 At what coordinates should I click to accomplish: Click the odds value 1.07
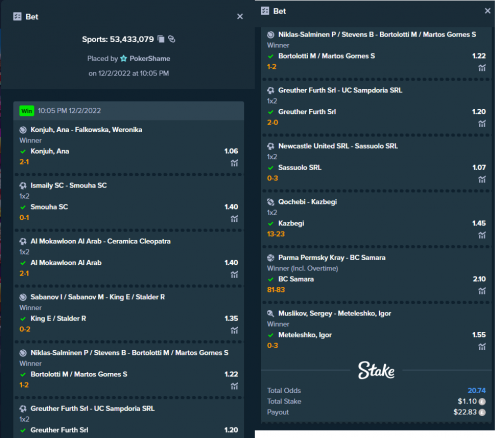479,168
